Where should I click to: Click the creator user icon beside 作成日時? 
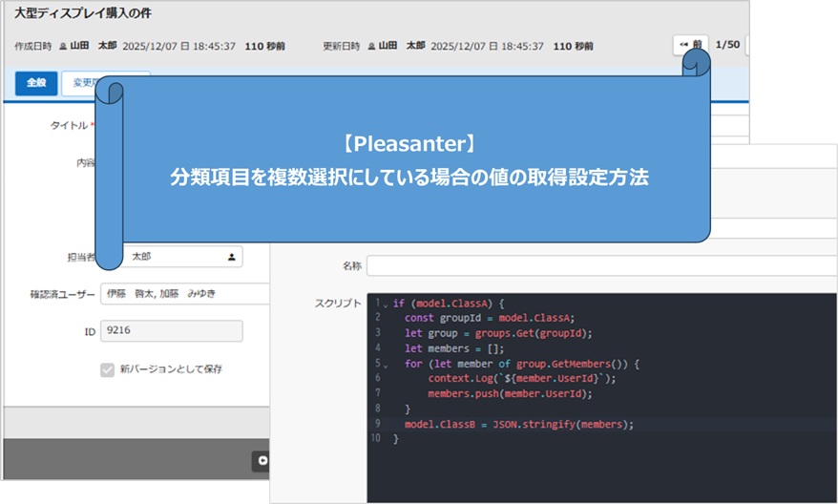(63, 46)
